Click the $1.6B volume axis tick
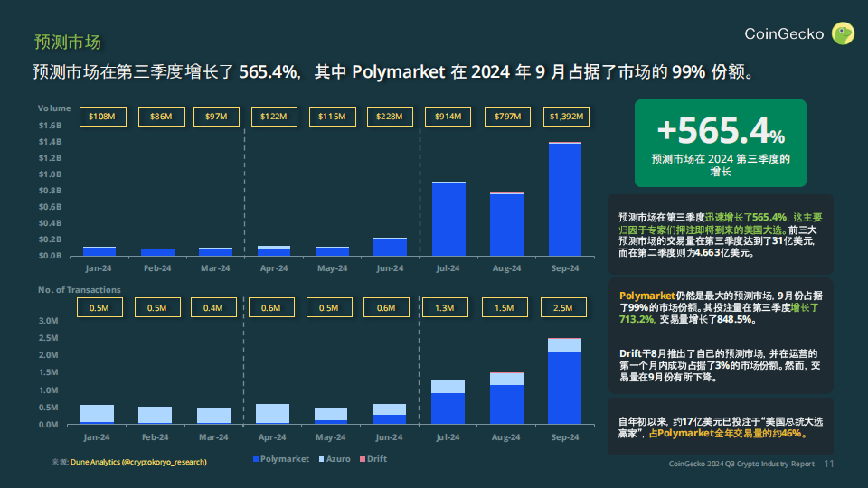Image resolution: width=868 pixels, height=488 pixels. coord(50,126)
